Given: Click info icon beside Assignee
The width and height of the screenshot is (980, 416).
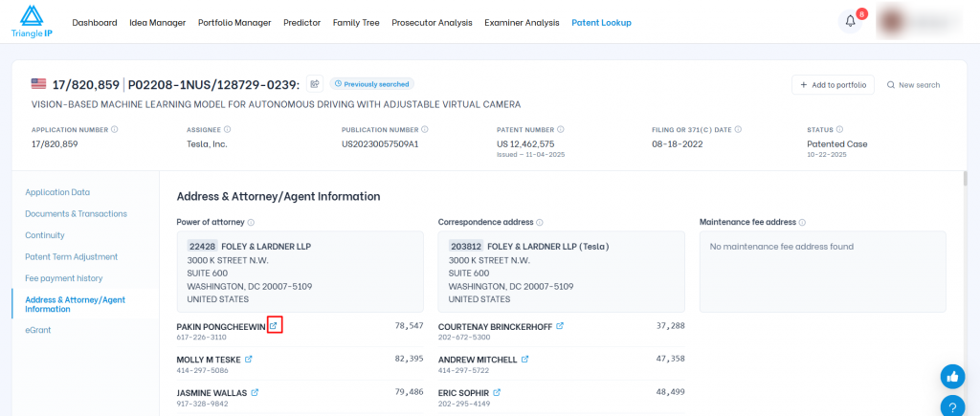Looking at the screenshot, I should tap(227, 130).
